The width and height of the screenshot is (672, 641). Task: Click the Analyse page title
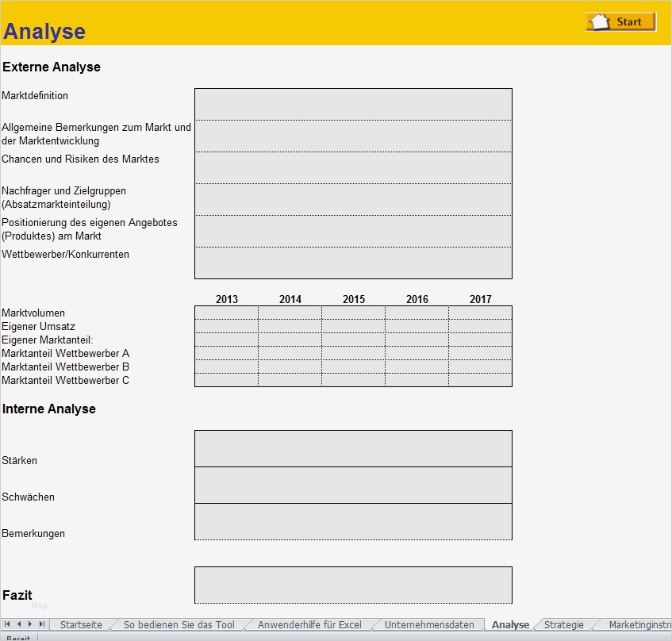[44, 31]
